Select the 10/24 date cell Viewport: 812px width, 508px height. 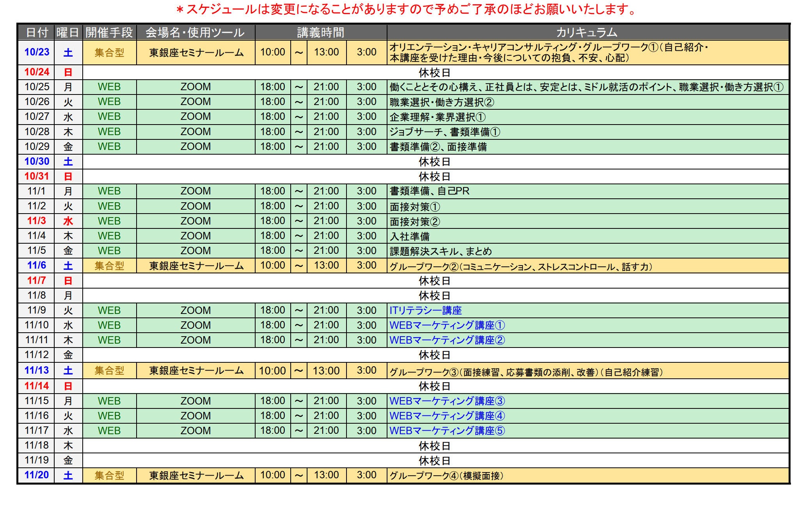(x=36, y=72)
